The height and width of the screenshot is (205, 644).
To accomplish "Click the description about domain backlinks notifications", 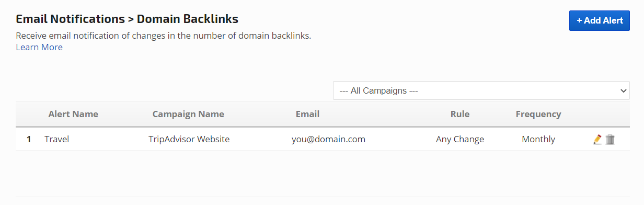I will pos(164,36).
